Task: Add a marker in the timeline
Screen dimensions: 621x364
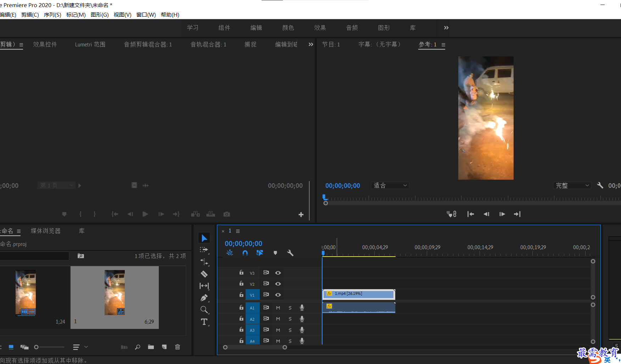Action: (275, 253)
